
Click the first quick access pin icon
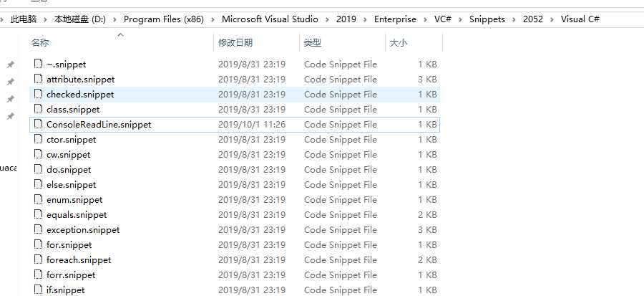(x=11, y=64)
